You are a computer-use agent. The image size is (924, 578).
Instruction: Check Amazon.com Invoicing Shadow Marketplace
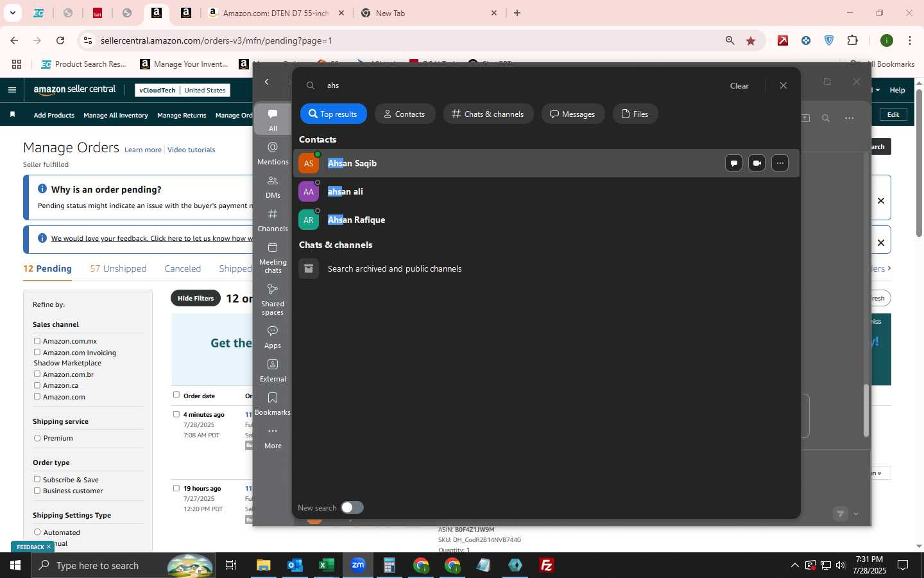point(37,353)
